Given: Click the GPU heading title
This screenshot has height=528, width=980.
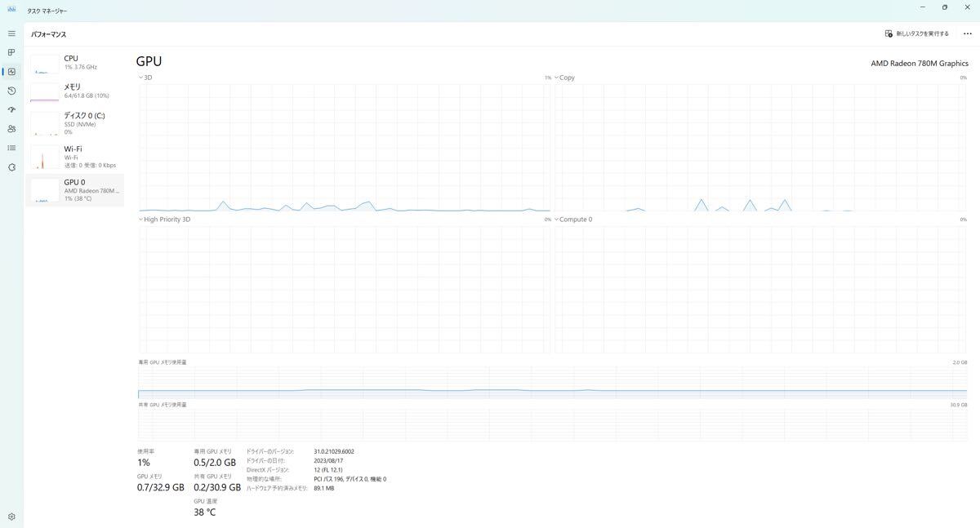Looking at the screenshot, I should click(x=149, y=61).
